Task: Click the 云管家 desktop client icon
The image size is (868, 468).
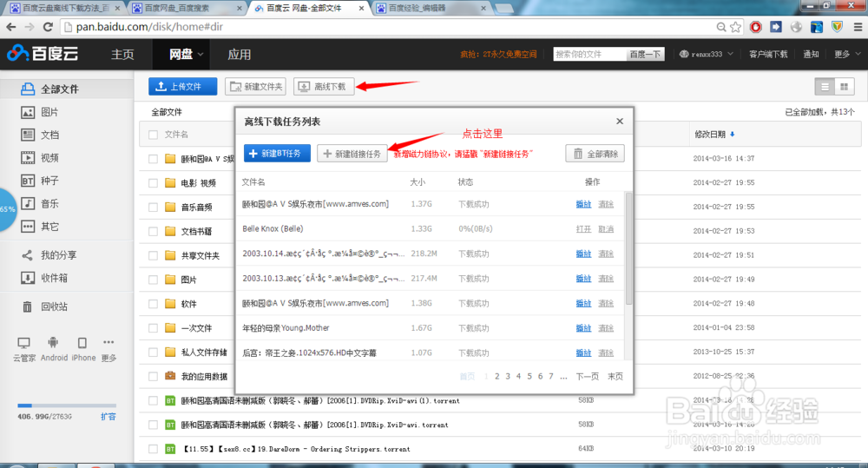Action: [23, 343]
